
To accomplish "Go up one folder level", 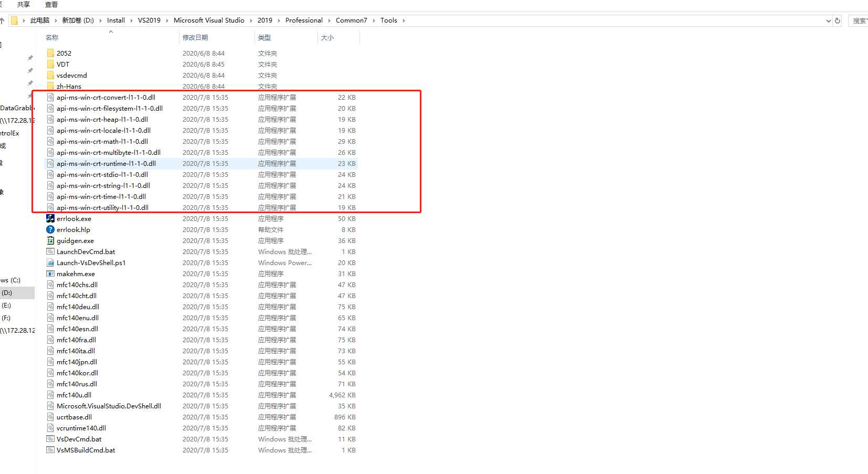I will (x=2, y=20).
